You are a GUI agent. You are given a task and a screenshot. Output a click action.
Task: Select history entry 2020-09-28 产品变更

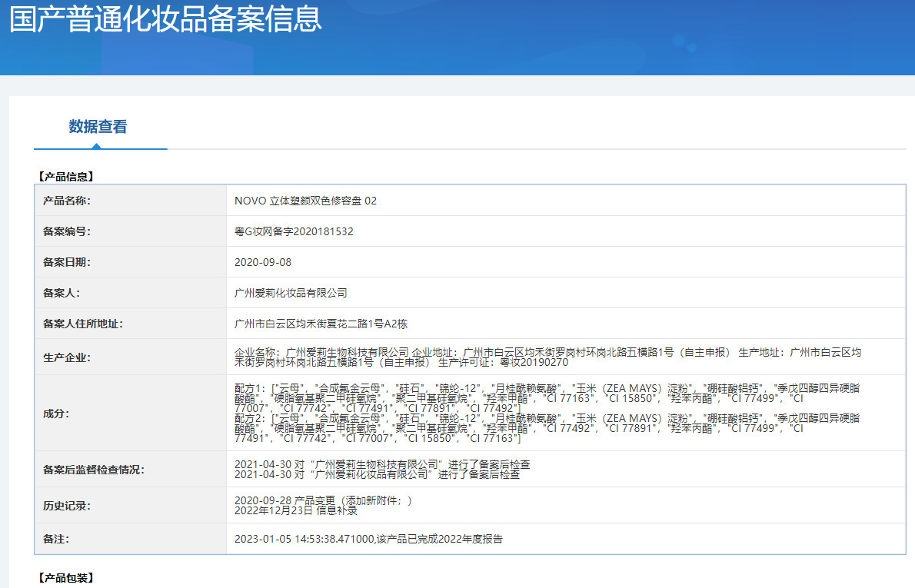323,500
